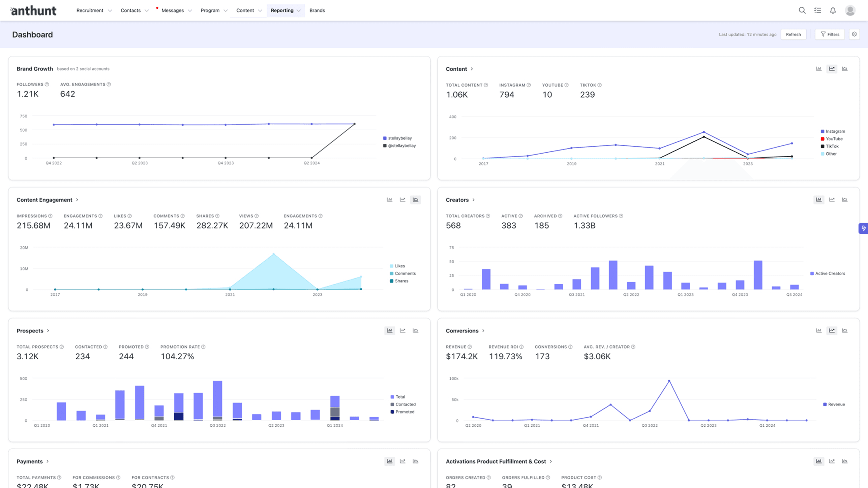The width and height of the screenshot is (868, 488).
Task: Open the Creators details chevron
Action: [x=474, y=200]
